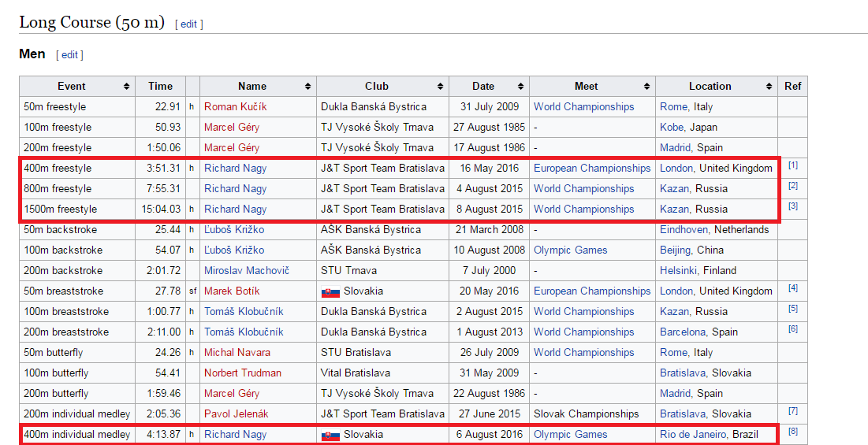Open Marek Botík's page
This screenshot has width=868, height=445.
point(232,291)
